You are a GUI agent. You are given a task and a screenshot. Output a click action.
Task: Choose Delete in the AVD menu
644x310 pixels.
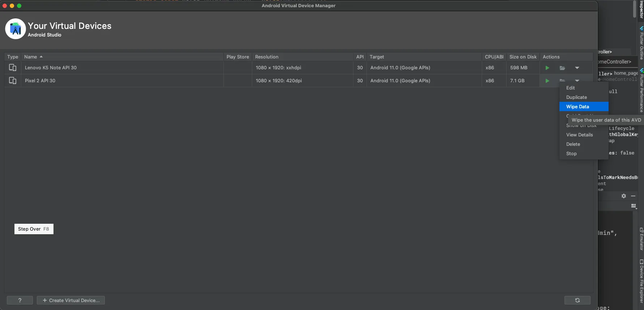click(584, 144)
